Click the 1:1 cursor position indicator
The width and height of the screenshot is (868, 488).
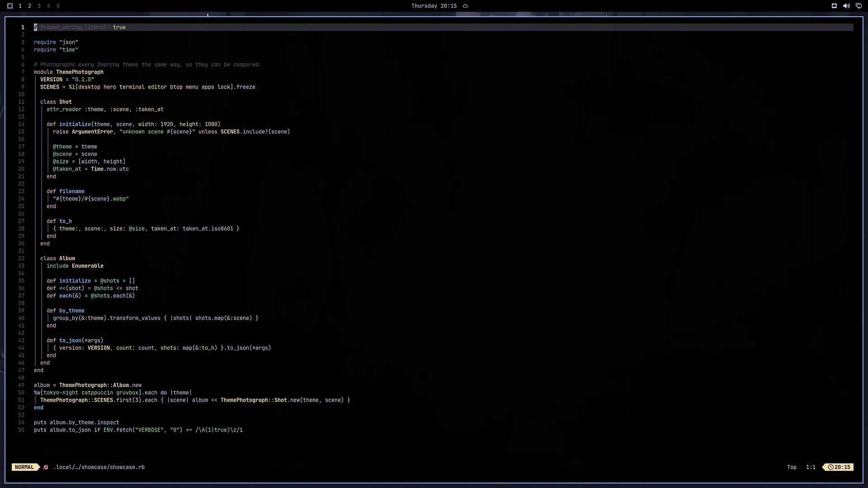pyautogui.click(x=811, y=467)
